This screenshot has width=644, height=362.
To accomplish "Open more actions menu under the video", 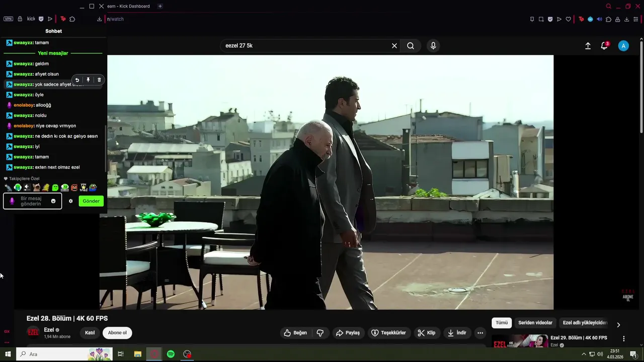I will [480, 333].
